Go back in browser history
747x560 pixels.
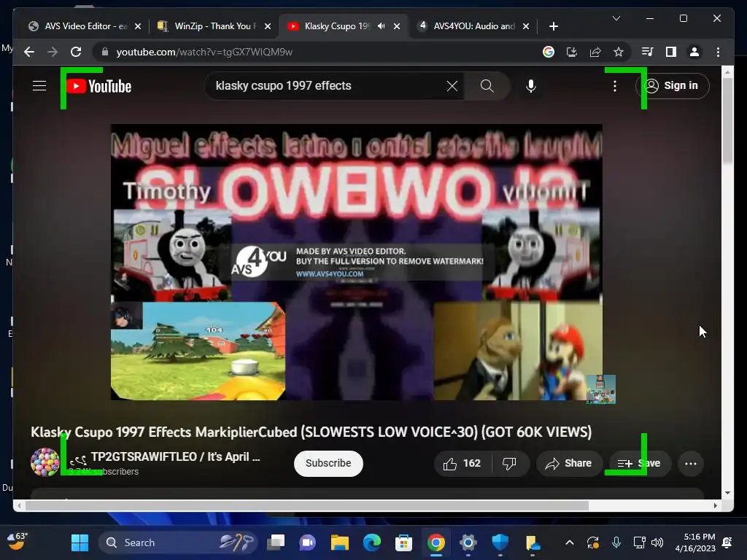click(29, 52)
